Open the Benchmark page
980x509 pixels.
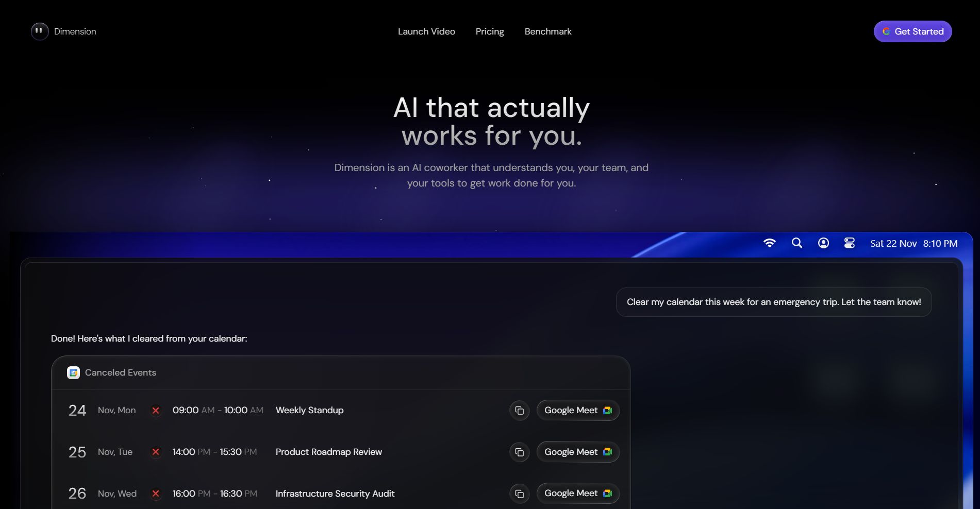[548, 31]
